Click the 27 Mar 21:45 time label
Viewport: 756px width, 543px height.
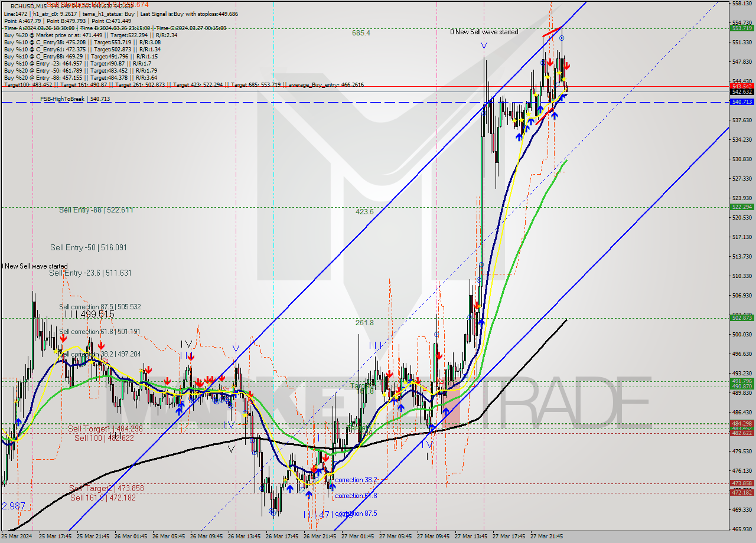coord(546,537)
